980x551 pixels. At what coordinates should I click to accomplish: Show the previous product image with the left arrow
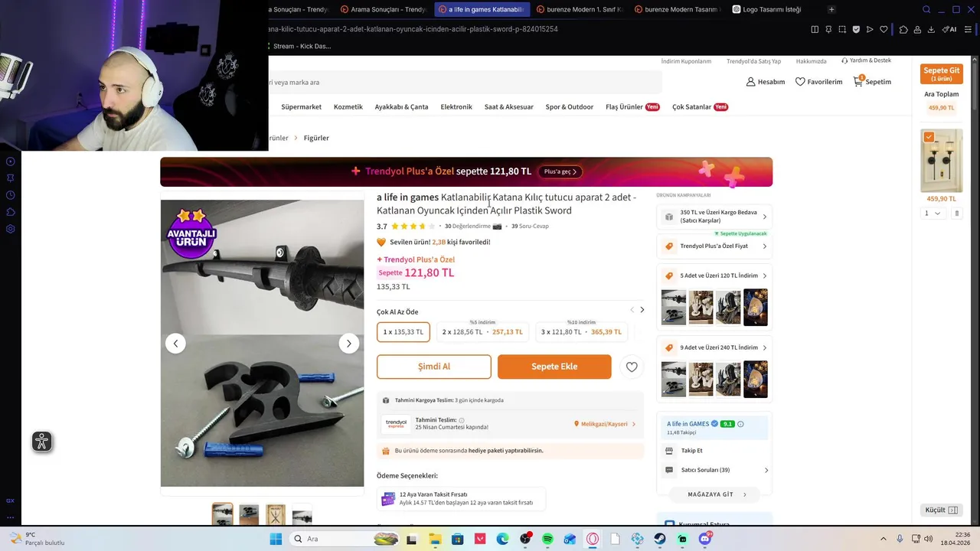[x=175, y=344]
